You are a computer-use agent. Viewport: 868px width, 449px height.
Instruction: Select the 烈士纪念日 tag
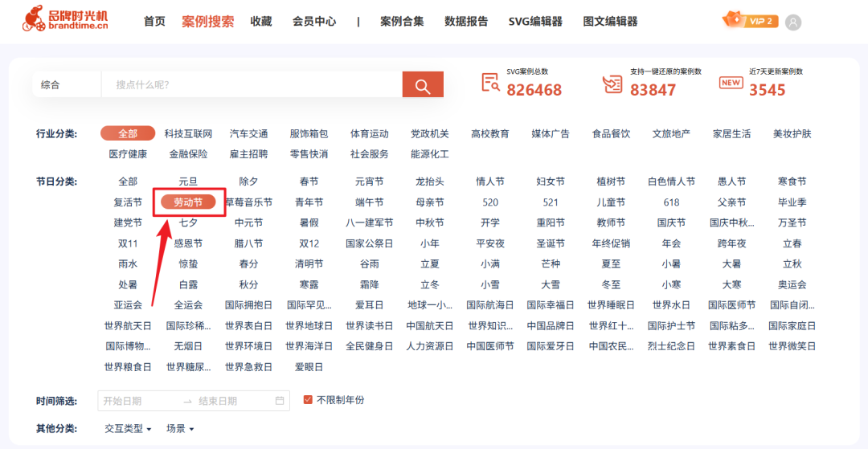tap(671, 346)
